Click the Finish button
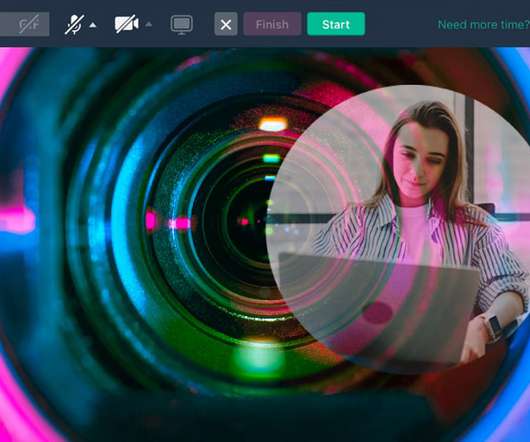The image size is (530, 442). pos(272,24)
